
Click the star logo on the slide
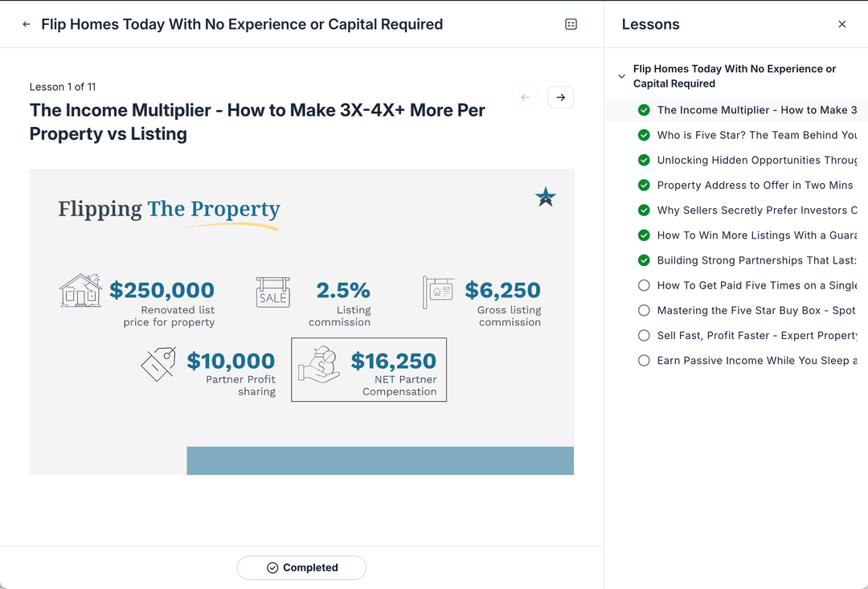pyautogui.click(x=546, y=196)
